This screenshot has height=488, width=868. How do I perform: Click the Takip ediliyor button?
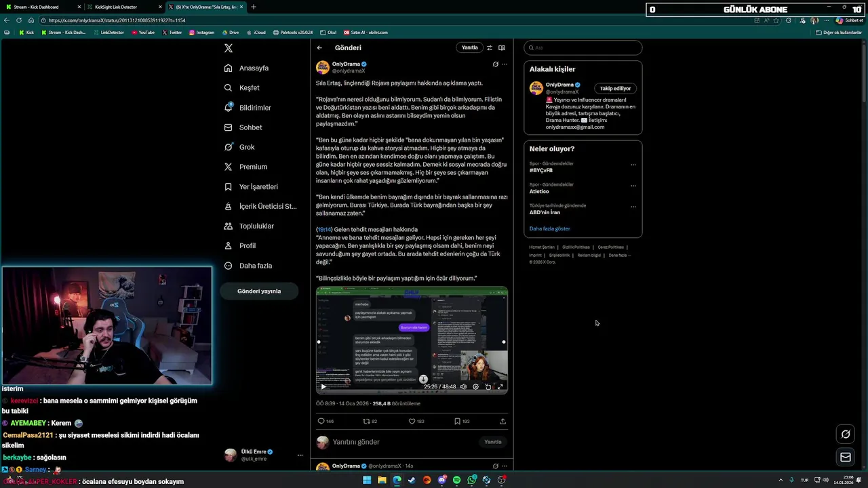click(x=615, y=88)
